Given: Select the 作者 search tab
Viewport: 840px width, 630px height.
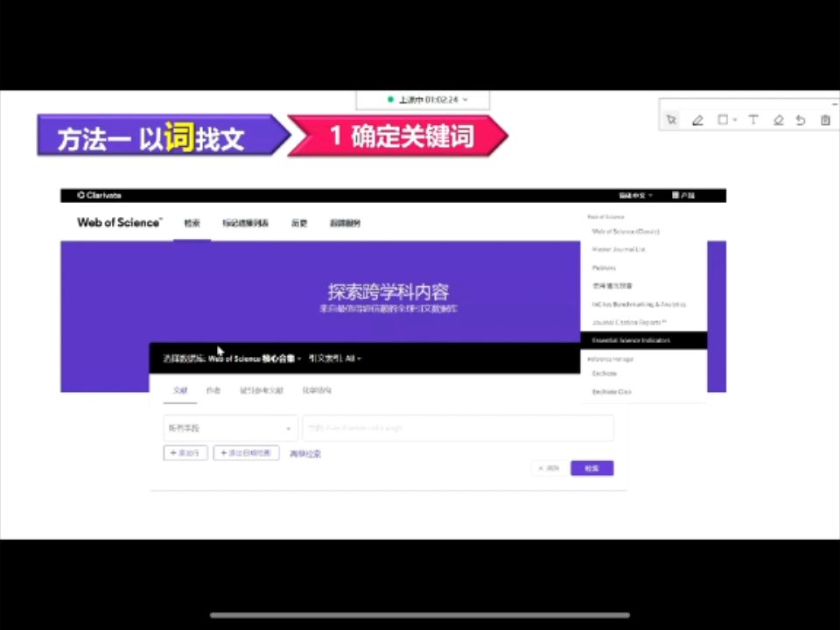Looking at the screenshot, I should point(213,390).
